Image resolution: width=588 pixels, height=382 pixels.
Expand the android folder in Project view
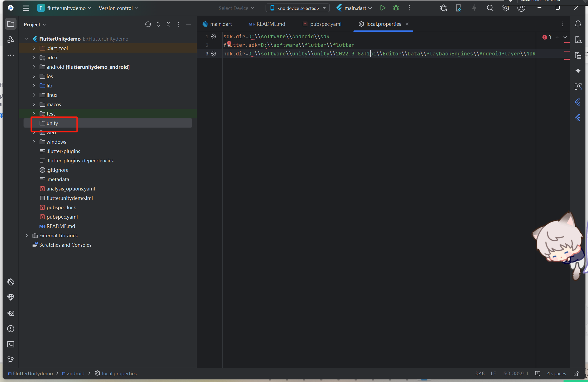click(x=34, y=67)
